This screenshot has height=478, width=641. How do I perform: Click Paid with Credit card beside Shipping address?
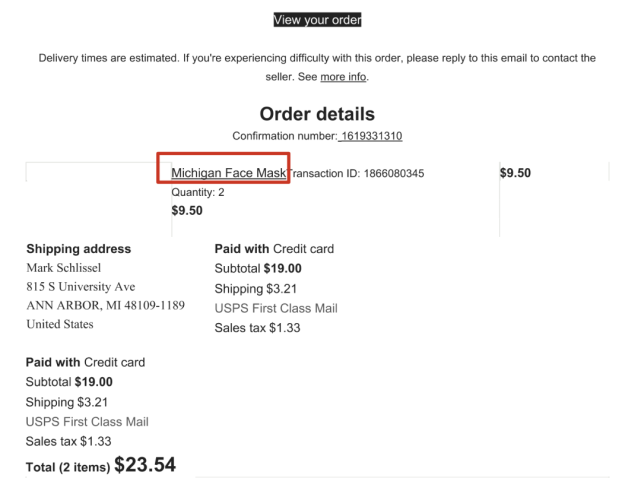point(274,249)
